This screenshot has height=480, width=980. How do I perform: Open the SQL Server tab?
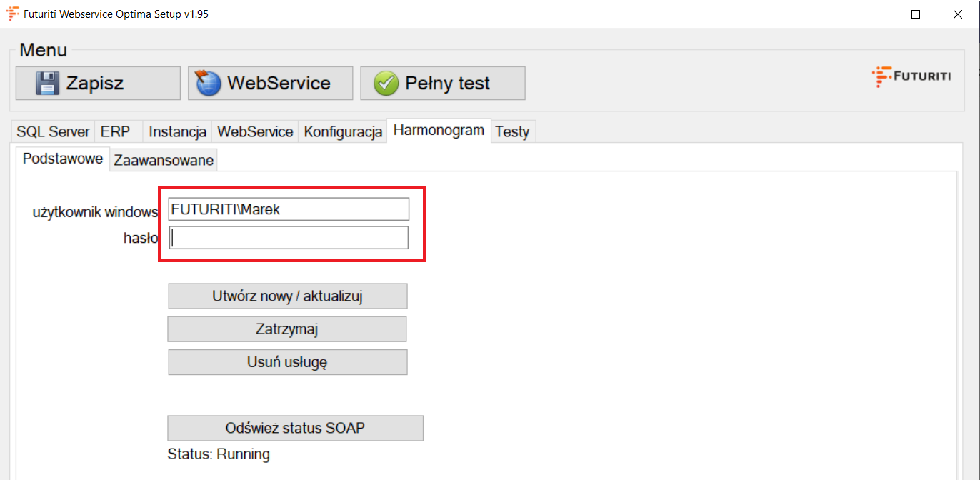click(53, 131)
